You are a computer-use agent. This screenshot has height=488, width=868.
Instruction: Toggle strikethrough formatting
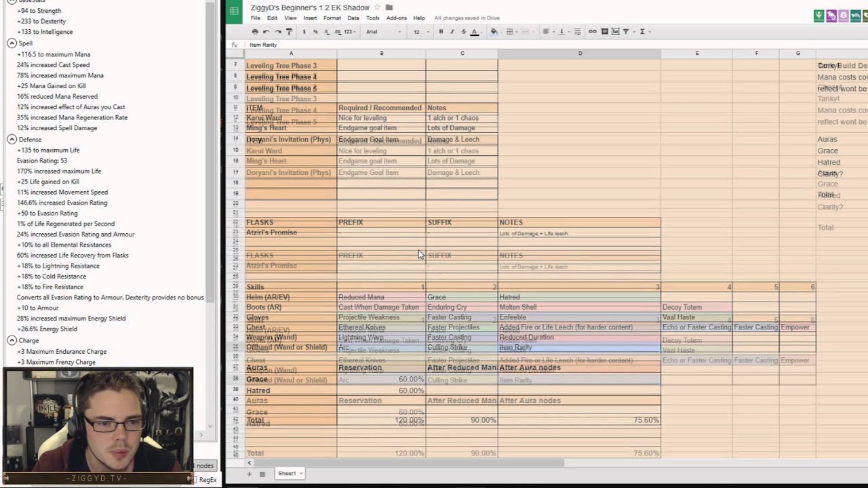(x=462, y=32)
